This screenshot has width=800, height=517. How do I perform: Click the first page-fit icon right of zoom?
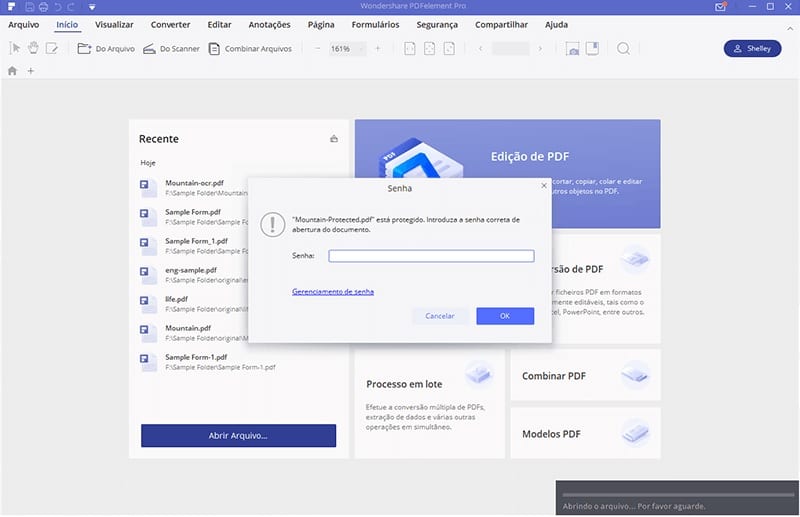(410, 48)
